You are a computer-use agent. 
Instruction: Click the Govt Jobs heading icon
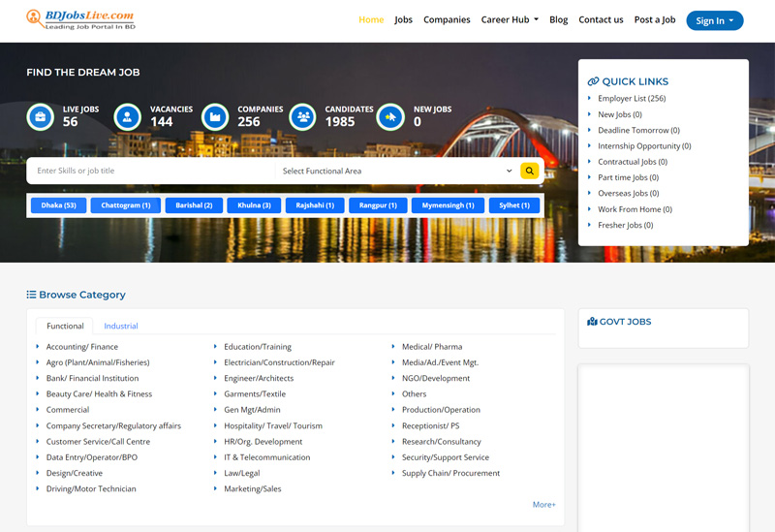tap(593, 322)
